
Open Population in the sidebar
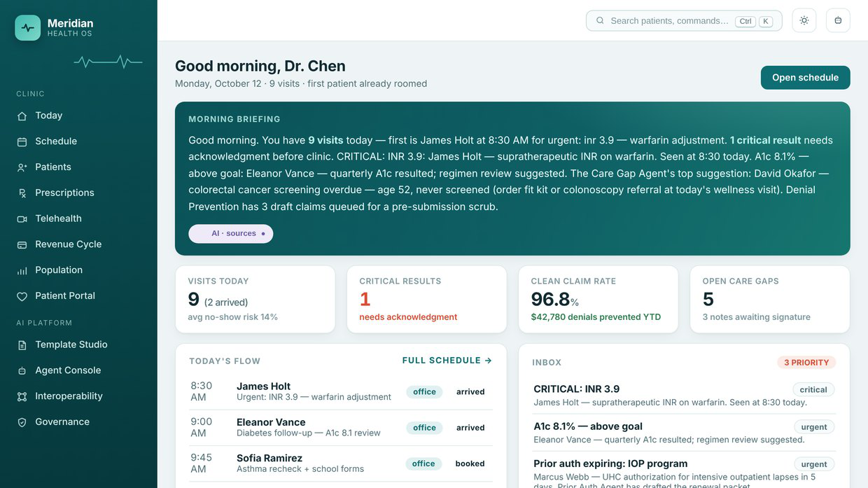point(78,270)
